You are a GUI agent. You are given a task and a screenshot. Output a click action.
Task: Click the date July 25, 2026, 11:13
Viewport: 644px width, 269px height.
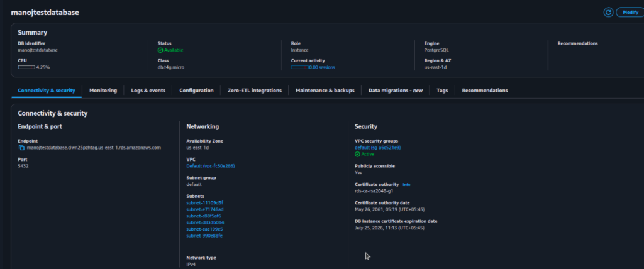pos(389,228)
